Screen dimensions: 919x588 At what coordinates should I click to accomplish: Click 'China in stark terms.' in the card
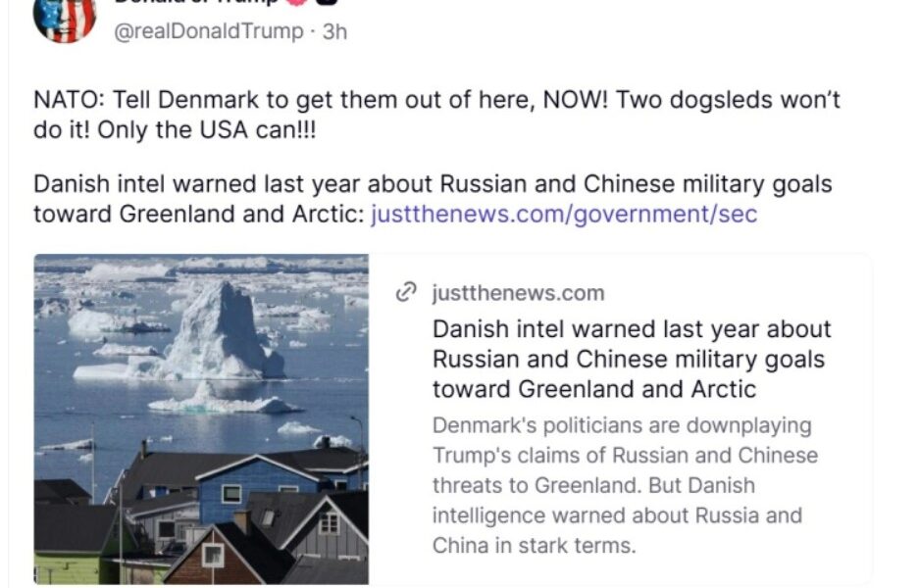(534, 546)
